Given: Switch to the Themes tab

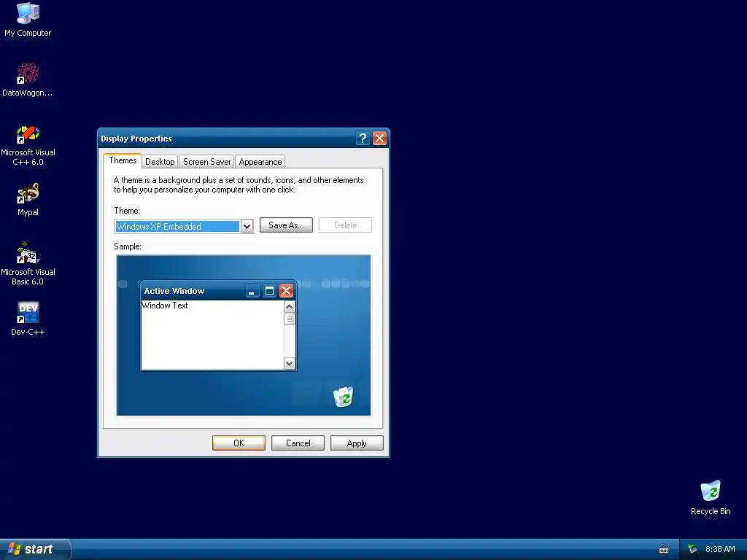Looking at the screenshot, I should click(x=123, y=160).
